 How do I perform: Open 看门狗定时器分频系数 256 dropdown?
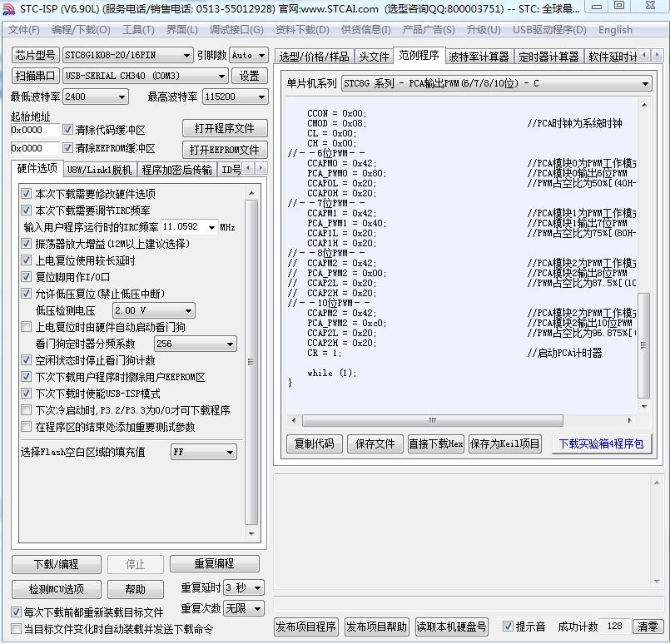(x=196, y=344)
